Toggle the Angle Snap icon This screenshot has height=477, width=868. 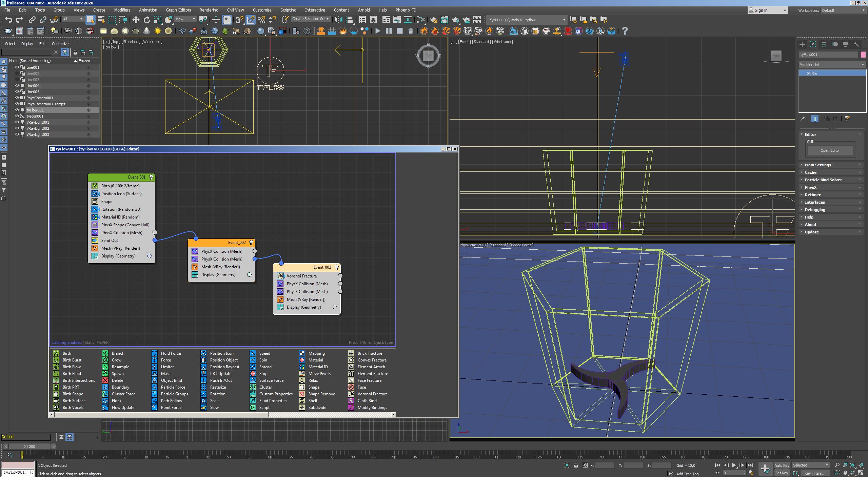(x=250, y=20)
